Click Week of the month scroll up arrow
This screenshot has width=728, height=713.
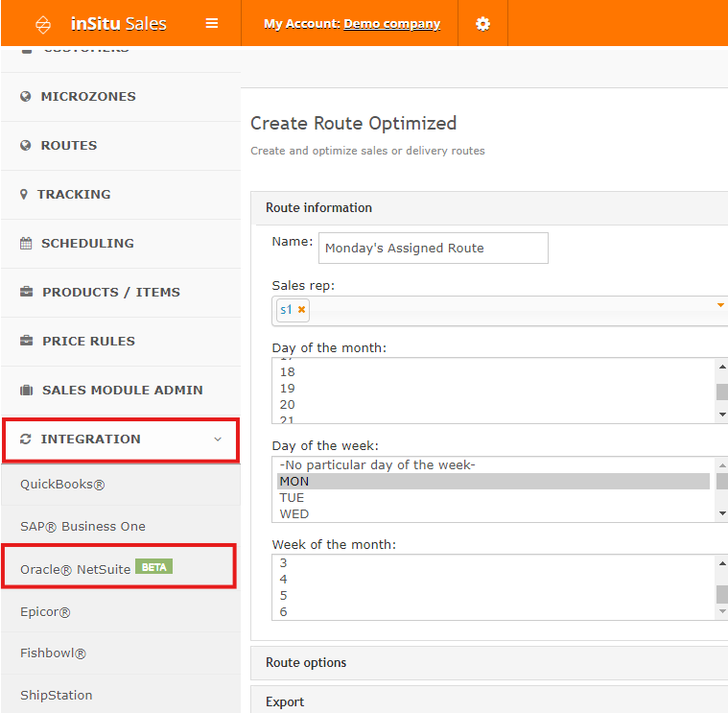722,563
